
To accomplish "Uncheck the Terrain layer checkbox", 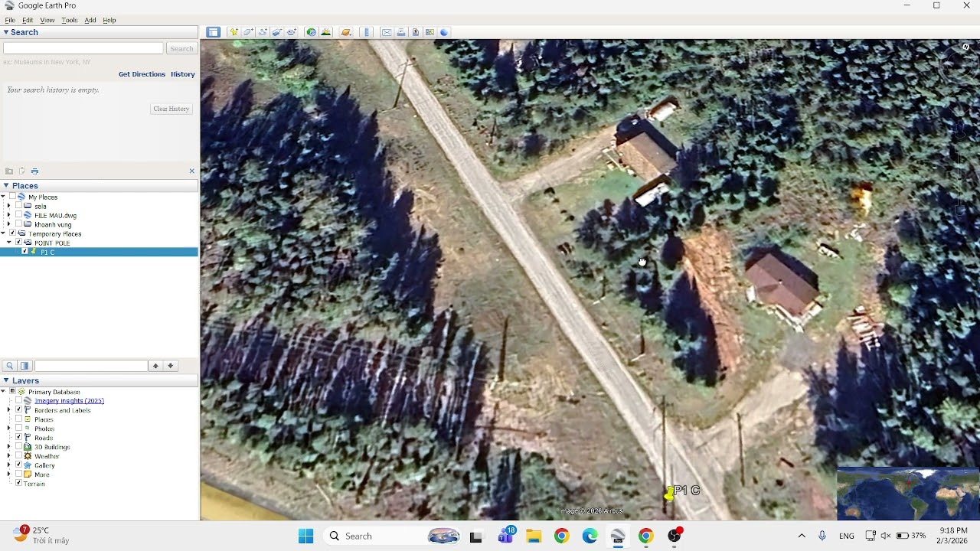I will (x=18, y=484).
